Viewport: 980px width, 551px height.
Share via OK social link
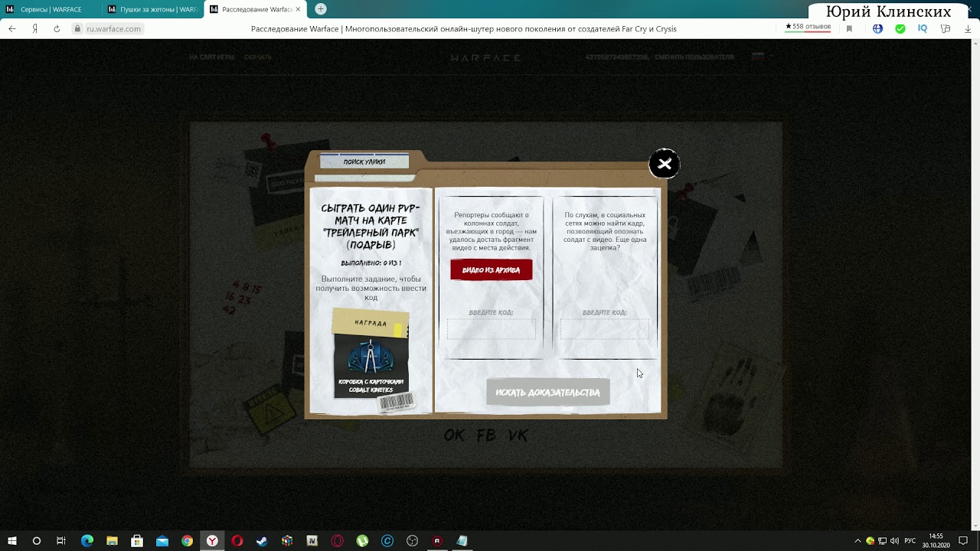tap(454, 435)
